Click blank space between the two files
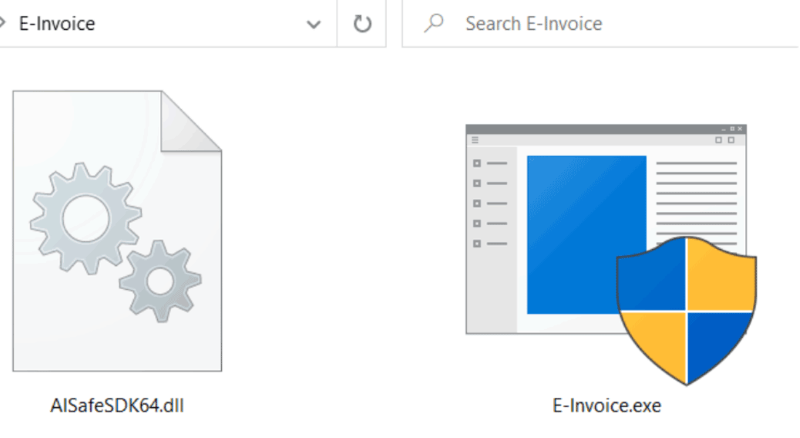 pyautogui.click(x=342, y=230)
